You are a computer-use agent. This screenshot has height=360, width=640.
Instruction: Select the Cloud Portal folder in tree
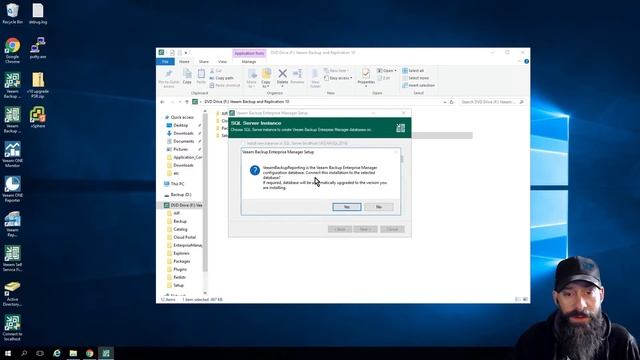point(182,237)
